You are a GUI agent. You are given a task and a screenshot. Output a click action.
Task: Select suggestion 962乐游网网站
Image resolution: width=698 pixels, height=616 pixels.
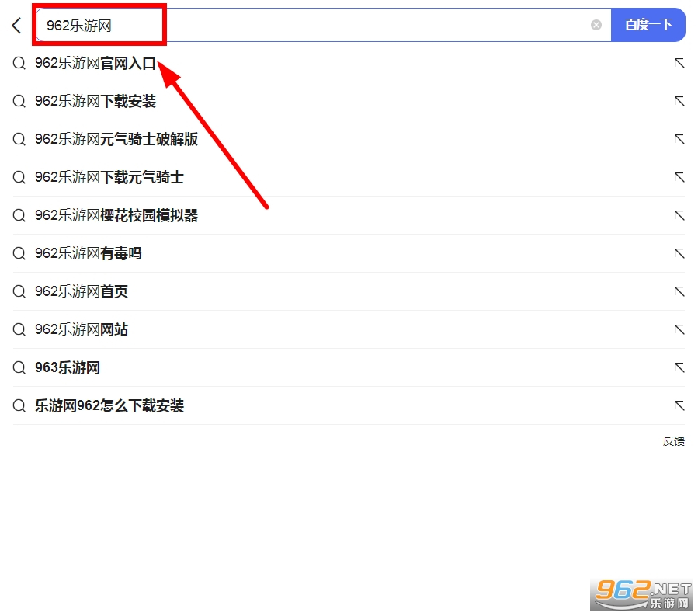[82, 330]
